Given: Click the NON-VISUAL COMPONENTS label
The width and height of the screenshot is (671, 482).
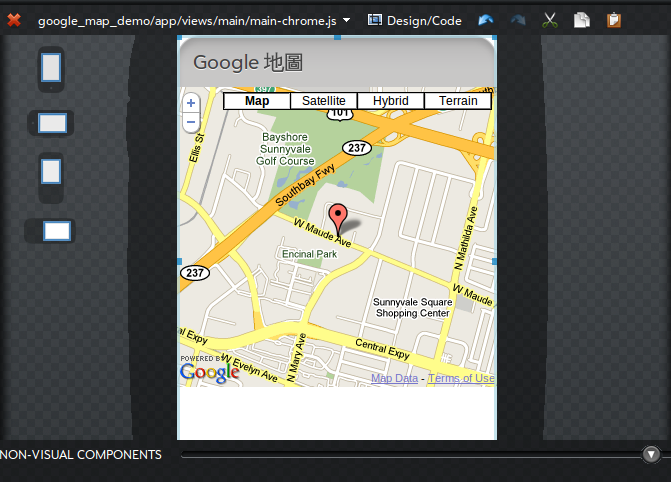Looking at the screenshot, I should (81, 455).
